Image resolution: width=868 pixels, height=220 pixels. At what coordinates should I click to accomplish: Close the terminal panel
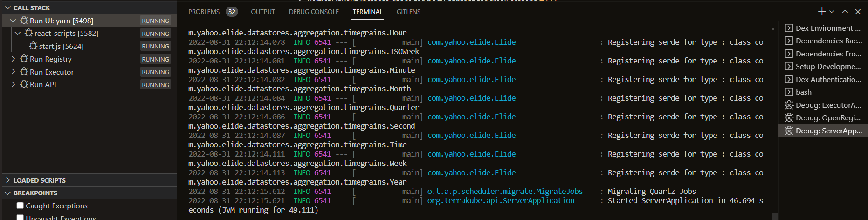tap(858, 12)
